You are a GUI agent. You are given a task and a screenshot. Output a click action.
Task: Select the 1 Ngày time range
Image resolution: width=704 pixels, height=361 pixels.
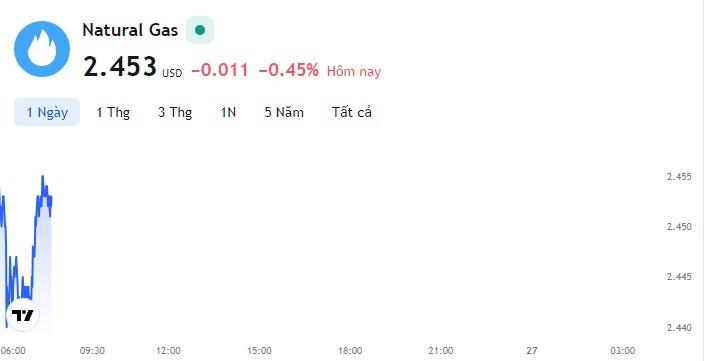click(x=47, y=112)
